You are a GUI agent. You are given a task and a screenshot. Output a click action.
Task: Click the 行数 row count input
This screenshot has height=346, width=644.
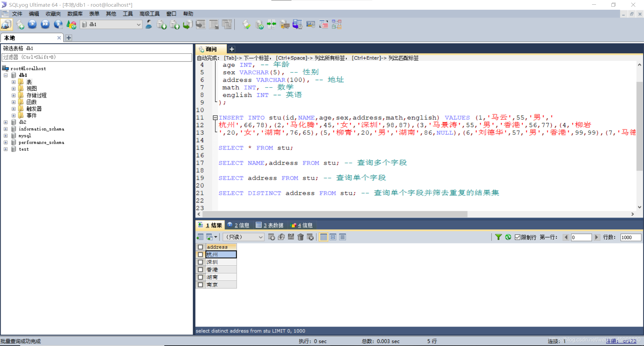[x=631, y=237]
